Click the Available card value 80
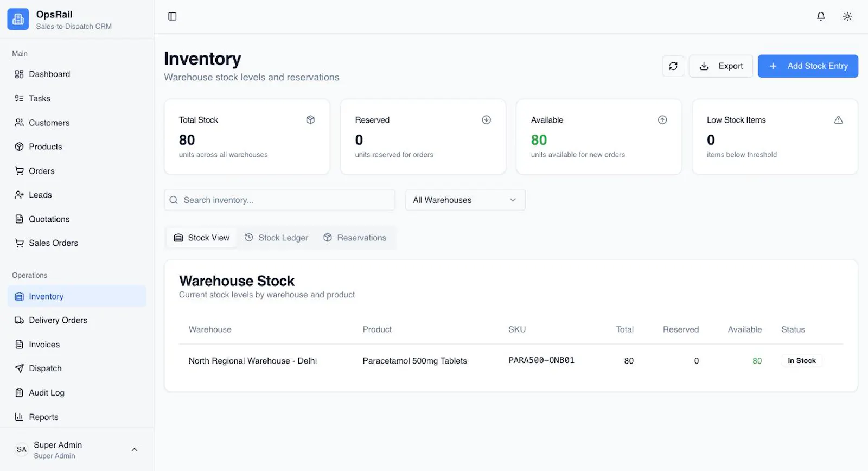 click(x=539, y=140)
